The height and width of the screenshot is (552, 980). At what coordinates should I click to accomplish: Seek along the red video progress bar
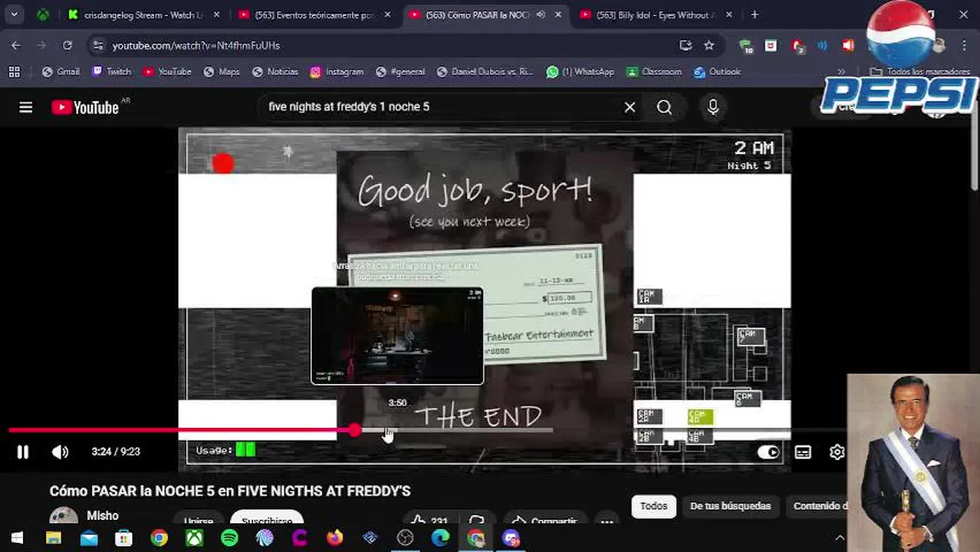[x=181, y=430]
